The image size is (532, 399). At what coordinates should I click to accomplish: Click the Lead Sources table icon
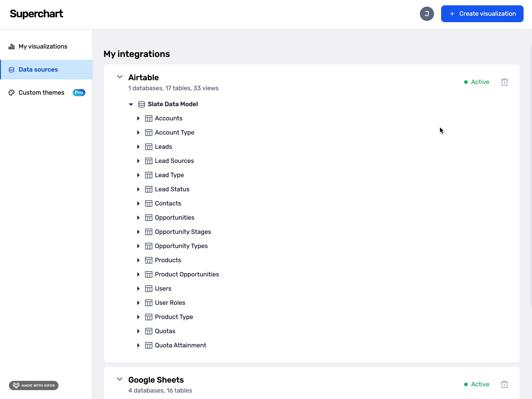coord(149,161)
